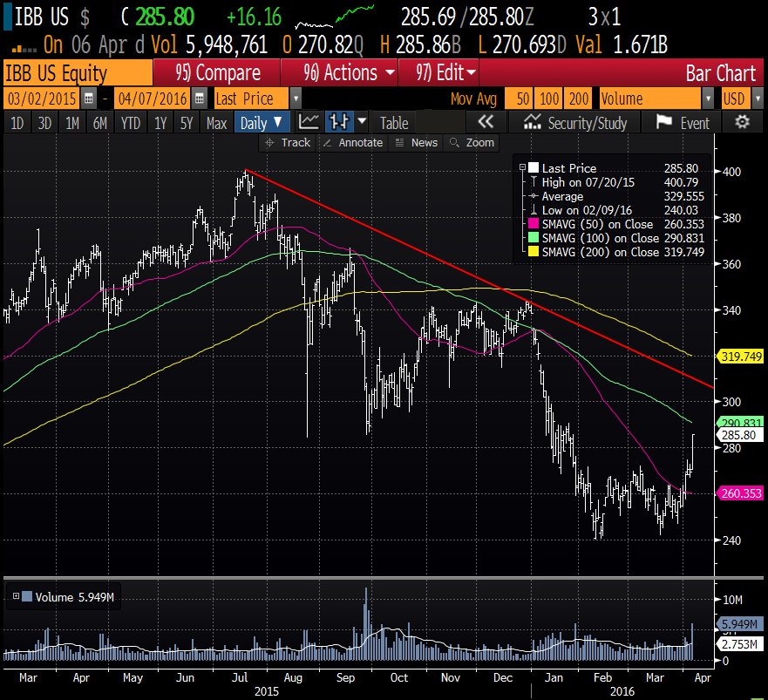Open the USD currency dropdown arrow
Viewport: 768px width, 700px height.
coord(758,99)
